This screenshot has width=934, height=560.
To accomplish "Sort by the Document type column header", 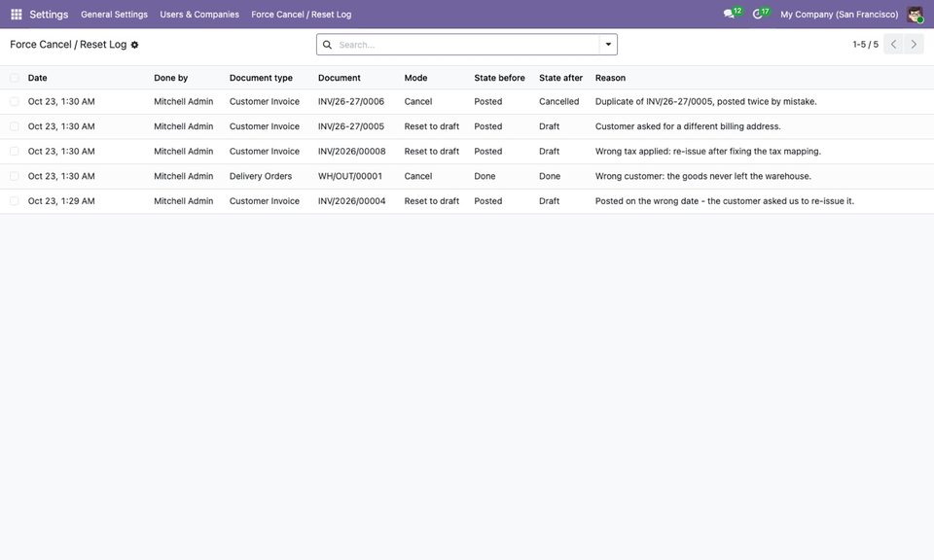I will point(261,78).
